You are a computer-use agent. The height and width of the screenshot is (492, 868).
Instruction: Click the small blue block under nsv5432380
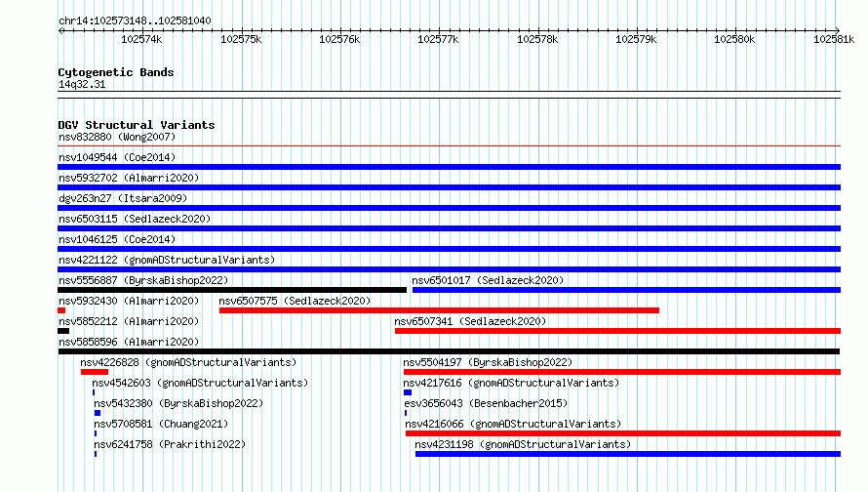tap(98, 413)
